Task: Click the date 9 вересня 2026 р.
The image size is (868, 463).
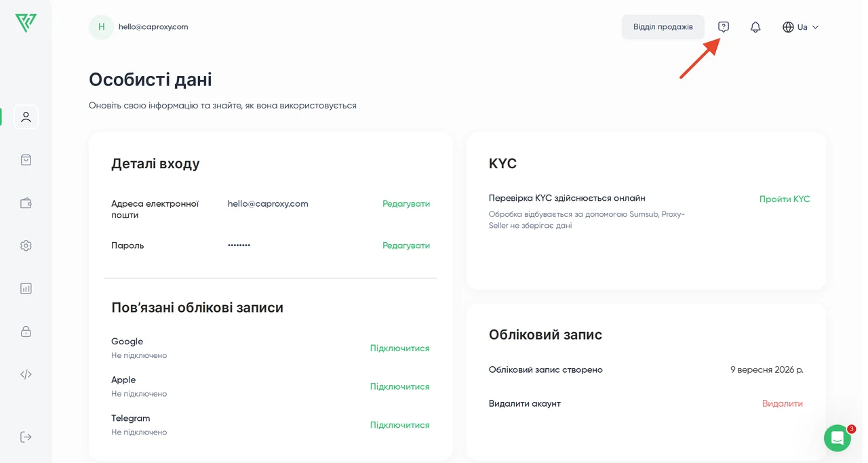Action: tap(767, 370)
